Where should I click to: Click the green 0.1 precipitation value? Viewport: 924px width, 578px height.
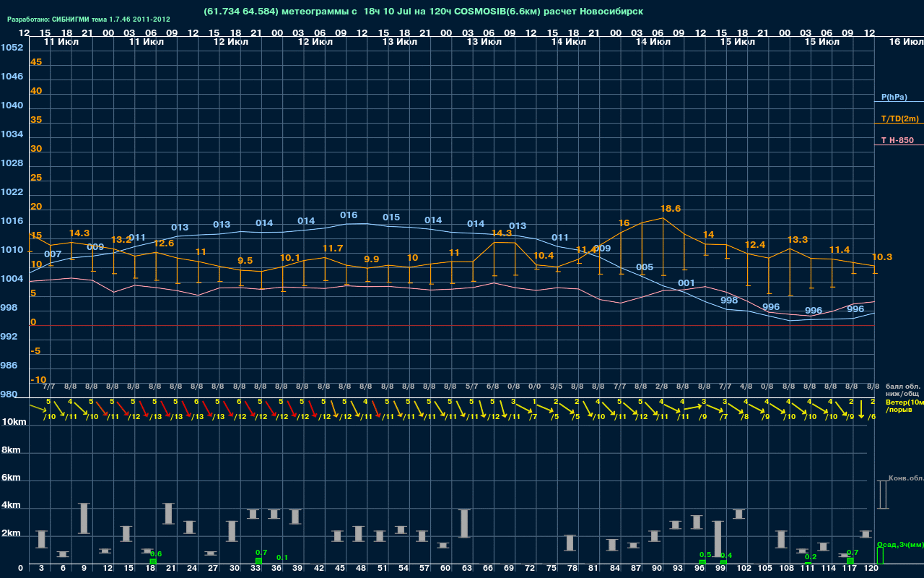[282, 558]
